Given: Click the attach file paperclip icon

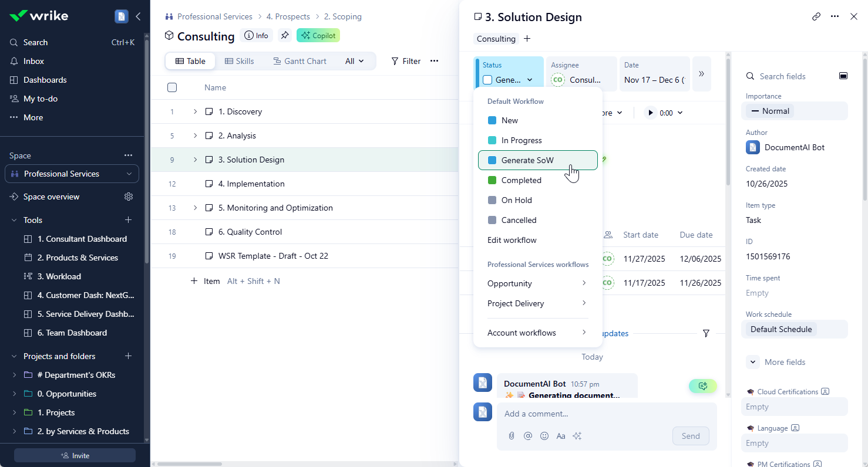Looking at the screenshot, I should [x=512, y=436].
